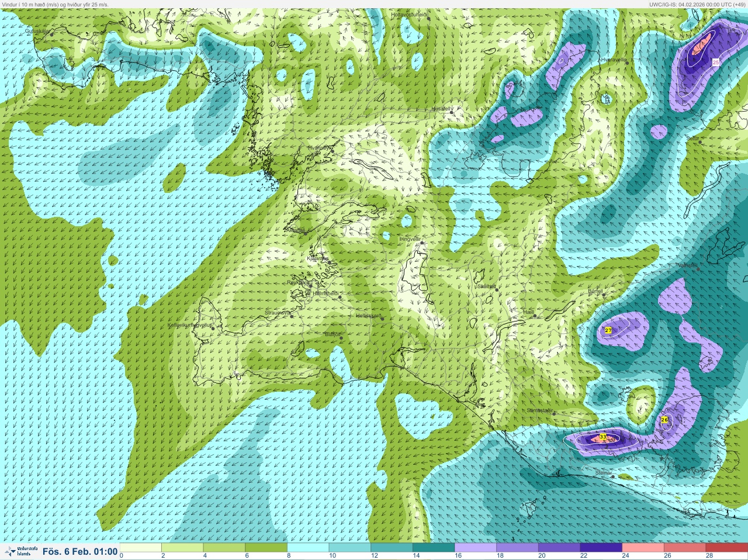Click the 22–24 m/s dark indigo legend swatch
The height and width of the screenshot is (560, 748).
(601, 548)
